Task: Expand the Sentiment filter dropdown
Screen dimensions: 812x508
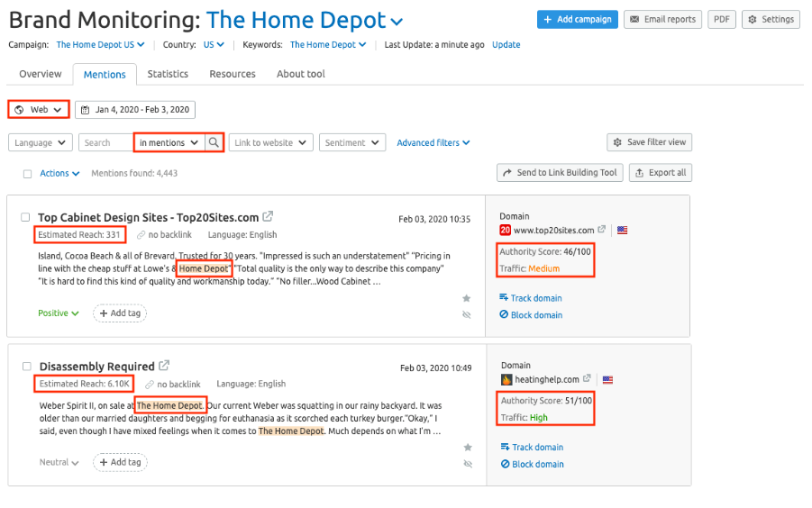Action: coord(352,142)
